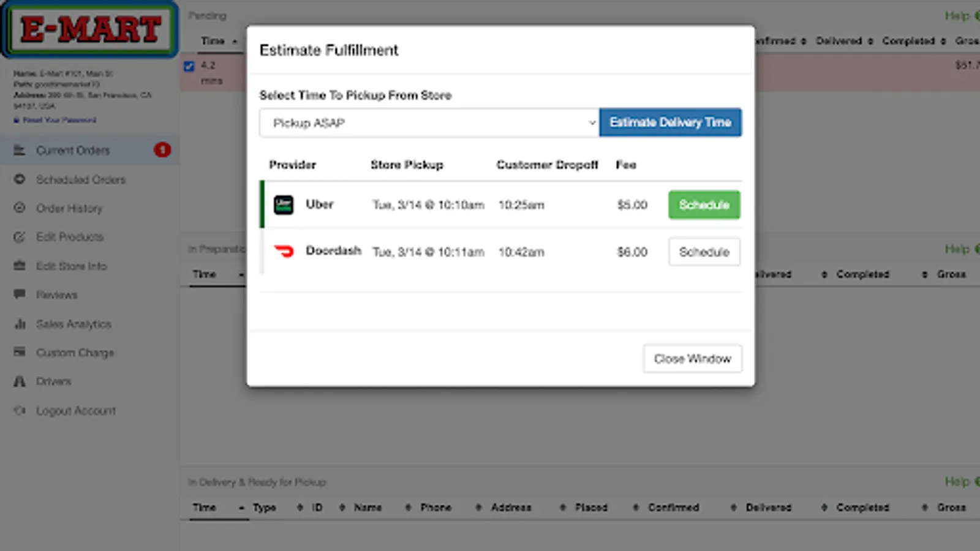Sort pending orders by Time column
Image resolution: width=980 pixels, height=551 pixels.
click(213, 41)
